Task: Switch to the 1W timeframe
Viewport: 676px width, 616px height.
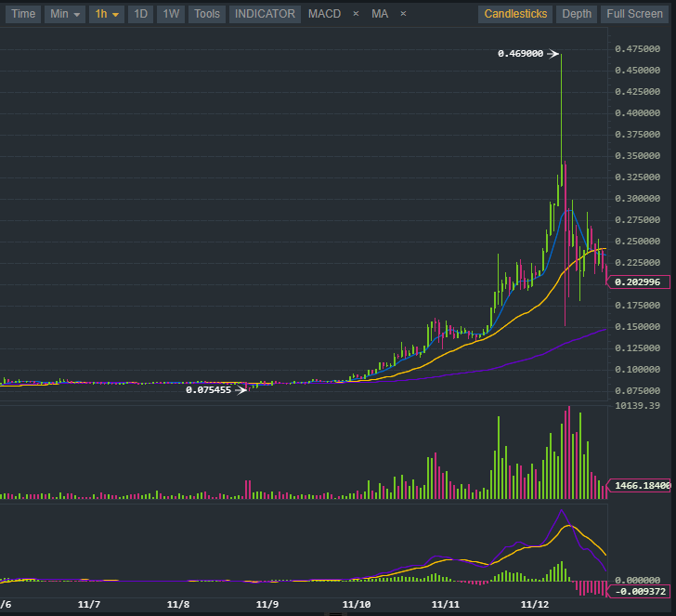Action: click(171, 14)
